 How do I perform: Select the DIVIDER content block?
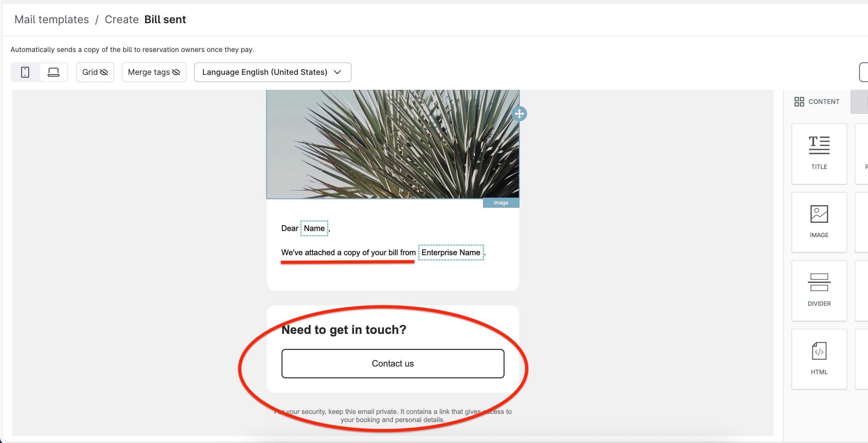tap(819, 291)
